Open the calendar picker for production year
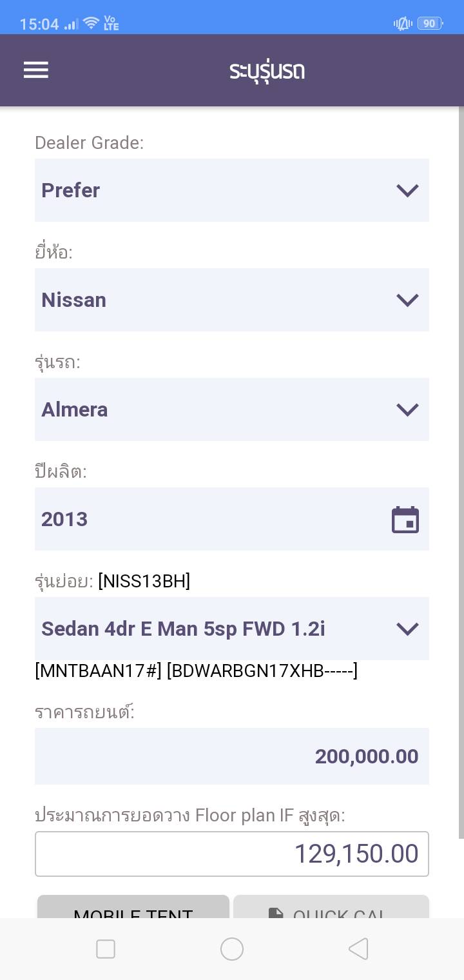The height and width of the screenshot is (980, 464). click(x=405, y=520)
